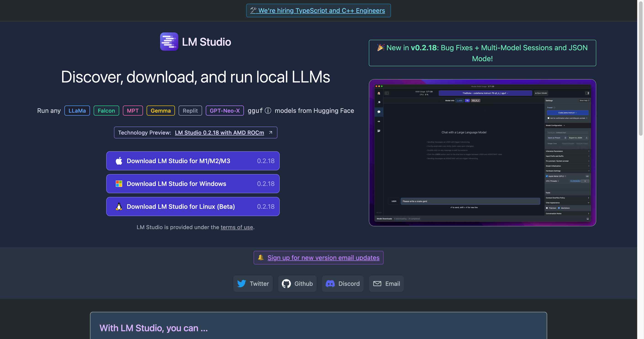Select the Gemma model tag
Image resolution: width=644 pixels, height=339 pixels.
tap(161, 111)
